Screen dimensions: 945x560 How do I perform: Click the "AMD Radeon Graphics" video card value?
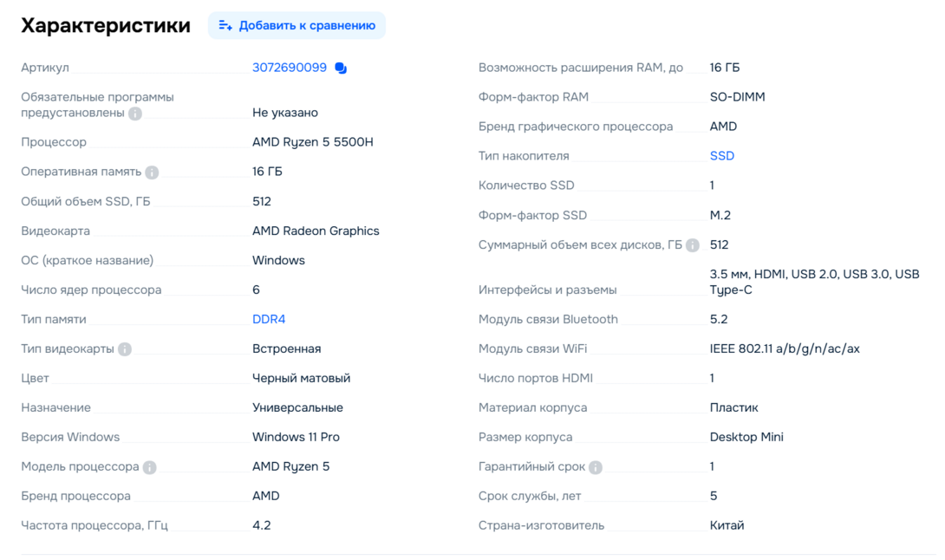click(x=316, y=231)
